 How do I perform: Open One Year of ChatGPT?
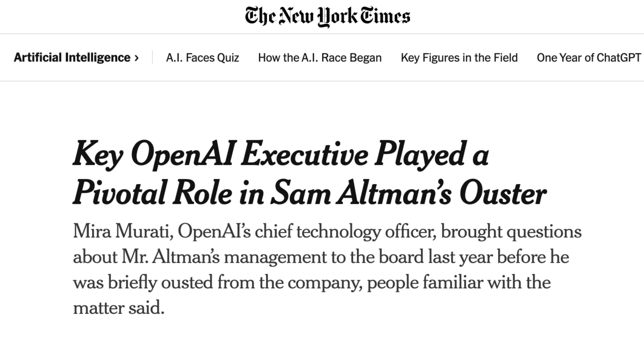(x=588, y=58)
